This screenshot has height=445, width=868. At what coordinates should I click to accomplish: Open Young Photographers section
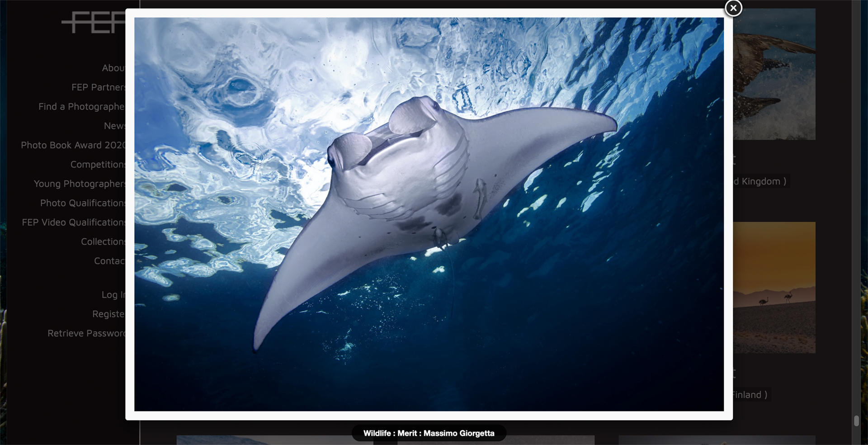[x=80, y=184]
